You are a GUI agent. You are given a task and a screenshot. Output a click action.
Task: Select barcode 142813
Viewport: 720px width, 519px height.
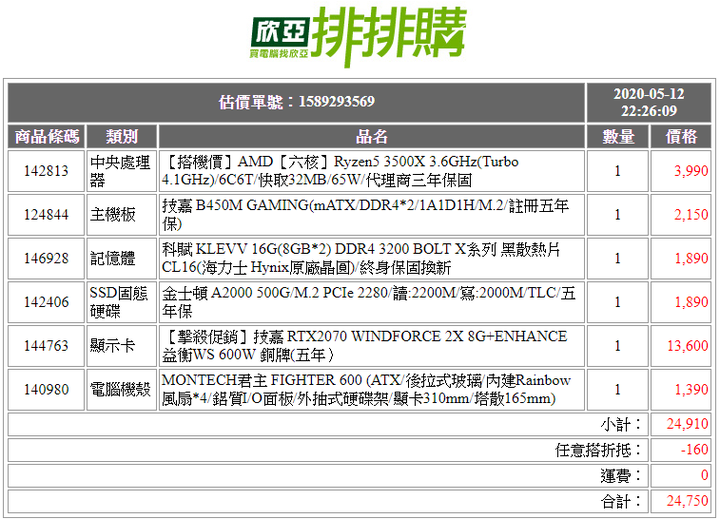pos(46,171)
